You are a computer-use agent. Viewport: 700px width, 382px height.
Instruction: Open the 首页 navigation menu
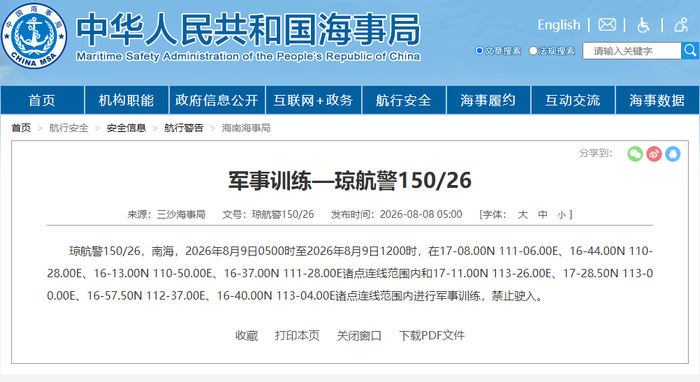click(x=42, y=100)
